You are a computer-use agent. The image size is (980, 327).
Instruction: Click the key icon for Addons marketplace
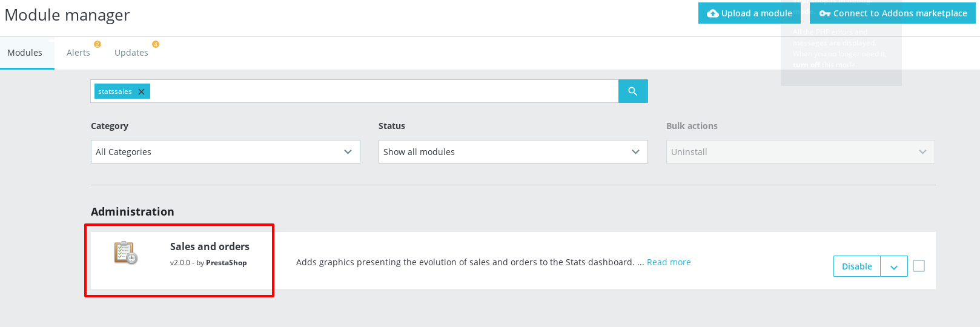(x=824, y=13)
